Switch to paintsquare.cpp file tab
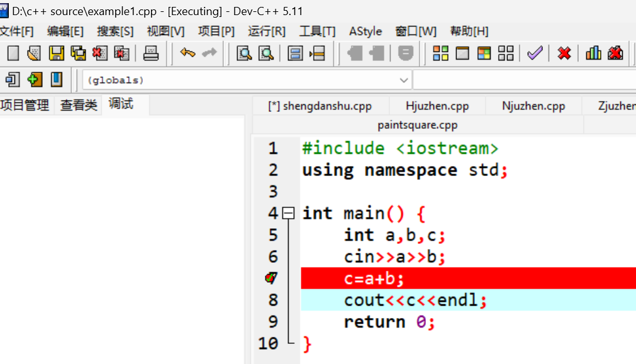636x364 pixels. [x=418, y=125]
